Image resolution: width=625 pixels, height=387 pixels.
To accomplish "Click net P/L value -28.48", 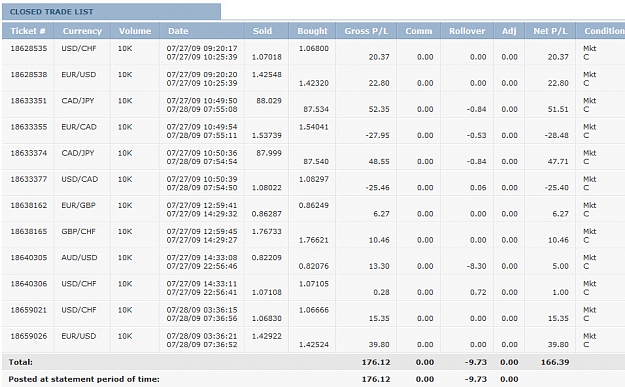I will pos(556,136).
